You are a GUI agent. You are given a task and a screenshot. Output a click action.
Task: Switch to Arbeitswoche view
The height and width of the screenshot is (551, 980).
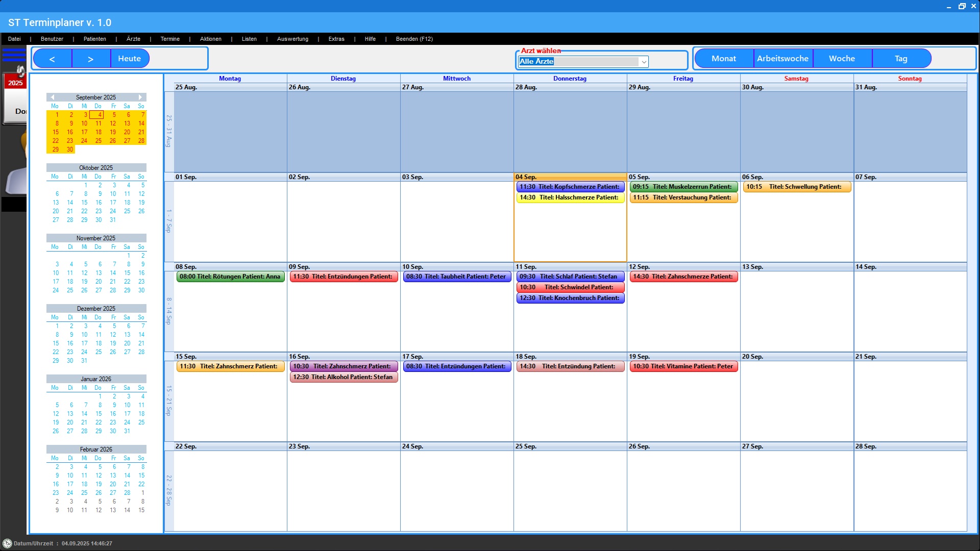pos(782,59)
